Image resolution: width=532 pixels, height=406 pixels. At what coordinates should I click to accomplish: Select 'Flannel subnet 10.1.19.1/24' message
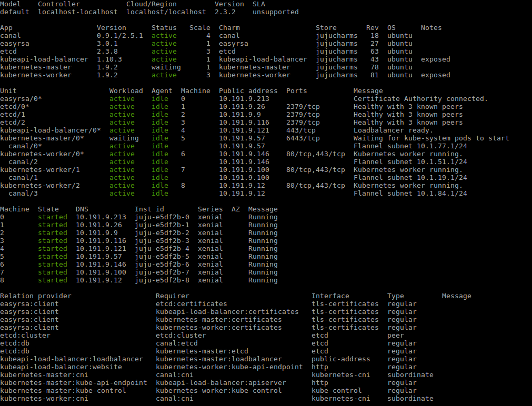[x=410, y=177]
